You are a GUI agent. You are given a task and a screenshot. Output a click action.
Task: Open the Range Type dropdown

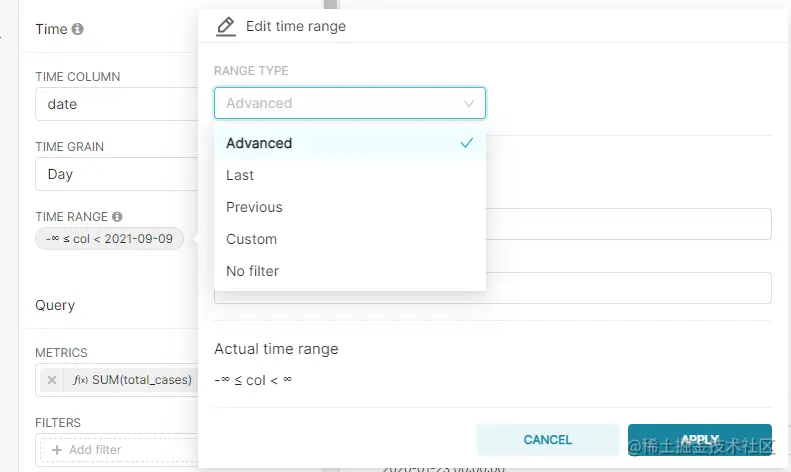point(349,103)
